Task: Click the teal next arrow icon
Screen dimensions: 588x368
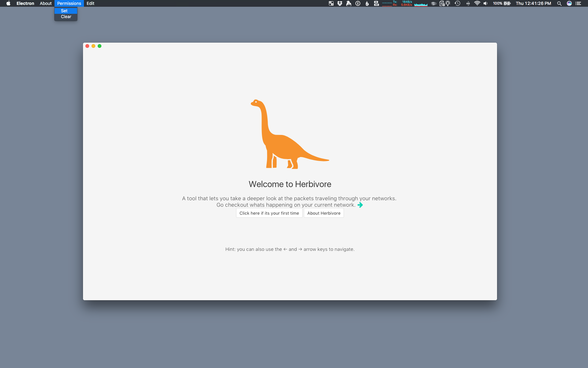Action: (x=360, y=205)
